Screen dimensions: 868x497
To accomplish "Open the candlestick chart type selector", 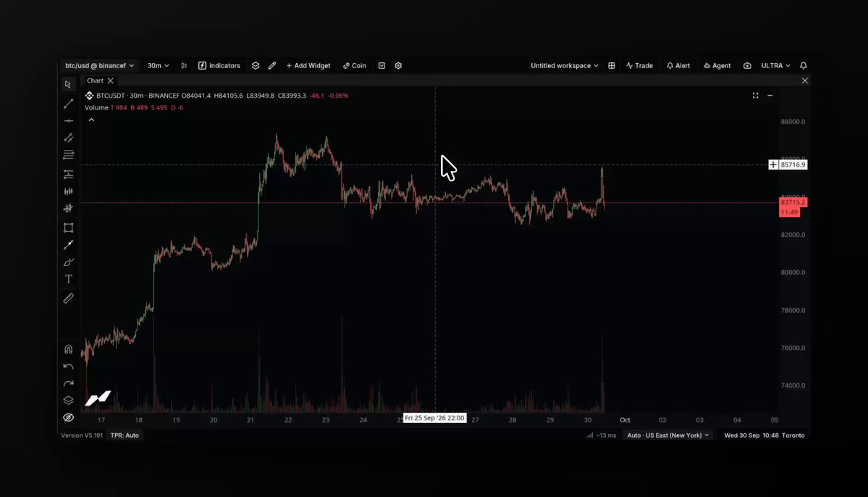I will tap(184, 65).
